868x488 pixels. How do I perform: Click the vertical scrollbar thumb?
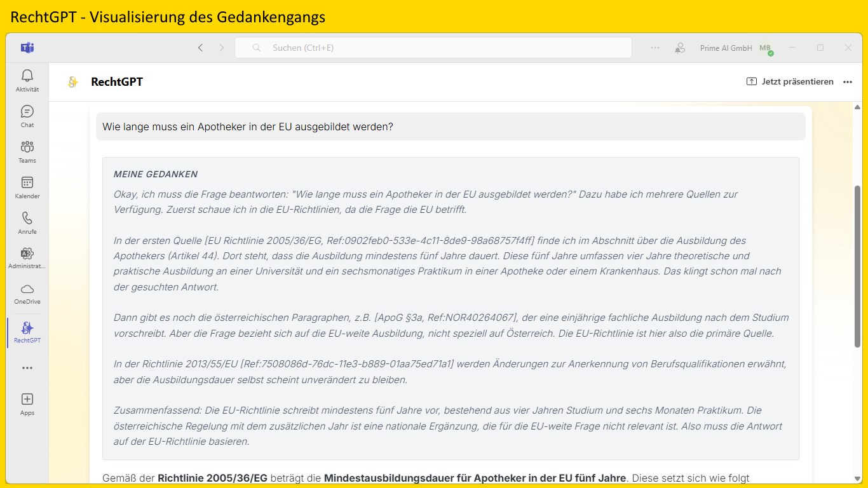click(x=857, y=266)
